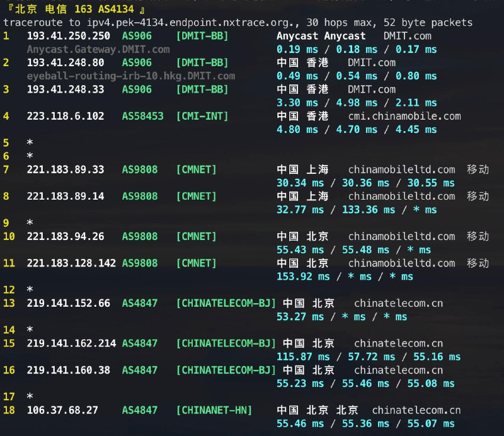Select IP address 193.41.248.80
Screen dimensions: 504x436
click(66, 62)
